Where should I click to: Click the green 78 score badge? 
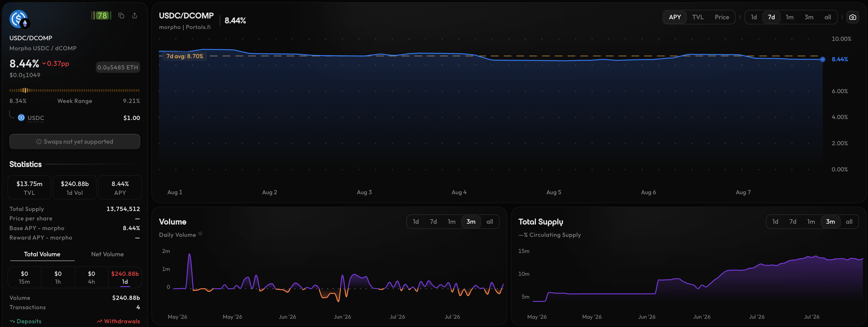(102, 16)
